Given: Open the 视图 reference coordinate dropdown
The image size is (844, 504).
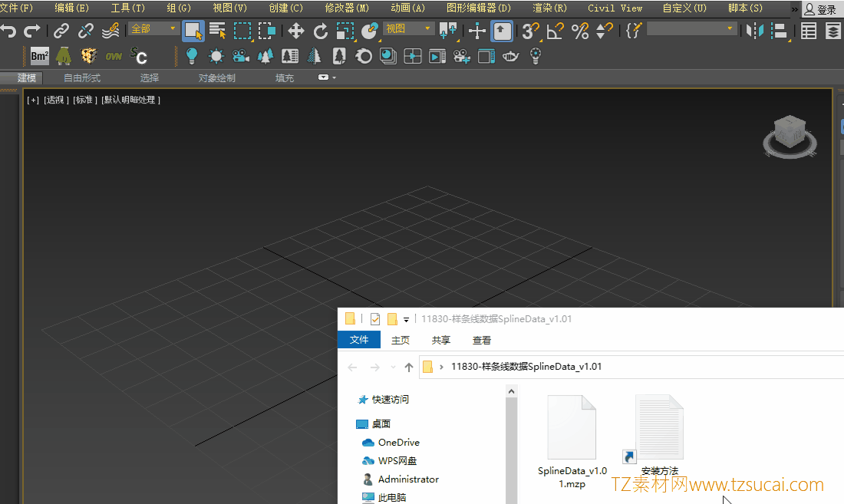Looking at the screenshot, I should [407, 28].
